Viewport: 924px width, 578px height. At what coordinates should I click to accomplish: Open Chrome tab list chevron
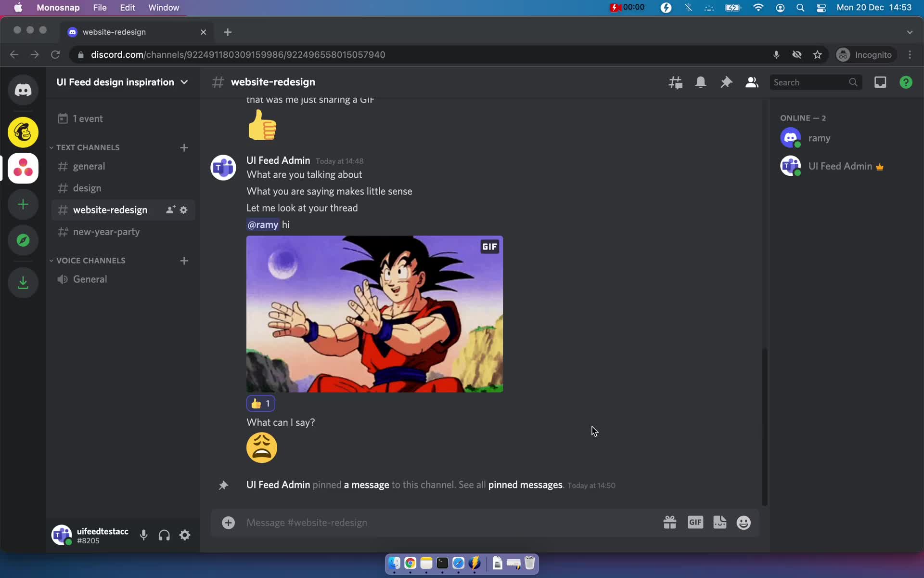[x=910, y=32]
